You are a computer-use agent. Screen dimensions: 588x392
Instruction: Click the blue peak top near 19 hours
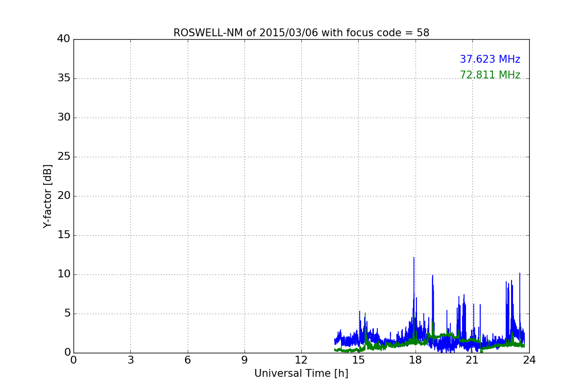click(x=432, y=276)
